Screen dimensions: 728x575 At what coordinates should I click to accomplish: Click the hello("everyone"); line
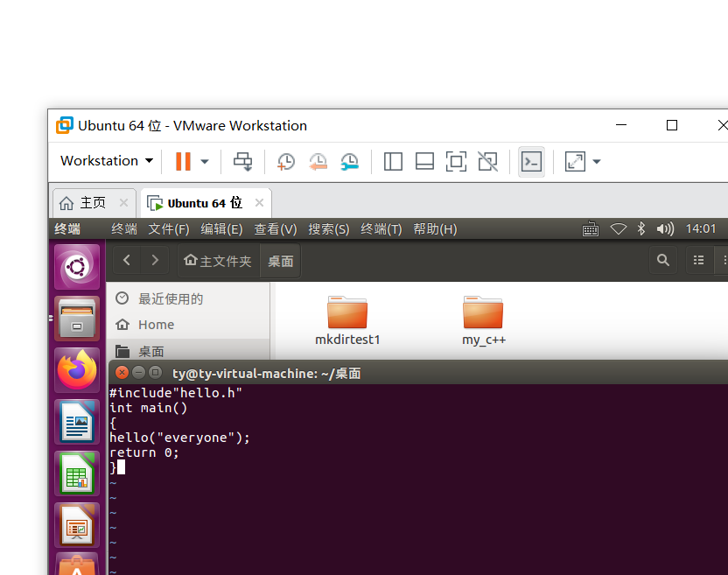pyautogui.click(x=179, y=438)
